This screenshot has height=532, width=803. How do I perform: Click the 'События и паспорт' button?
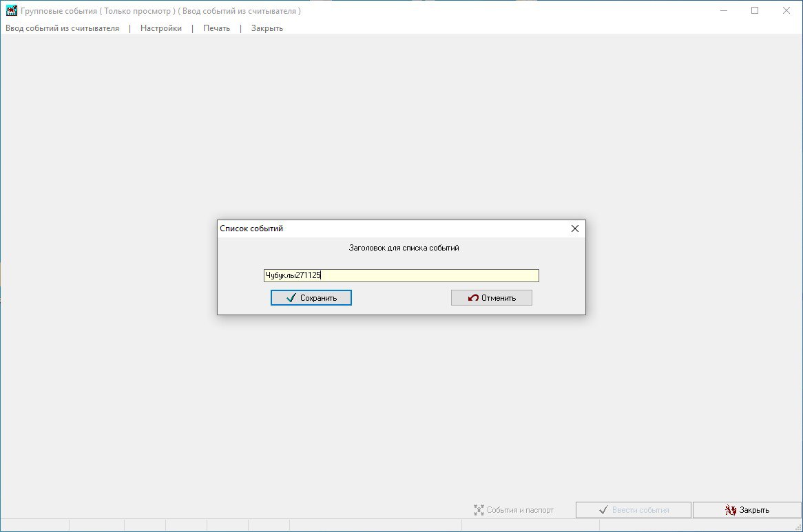click(x=514, y=510)
